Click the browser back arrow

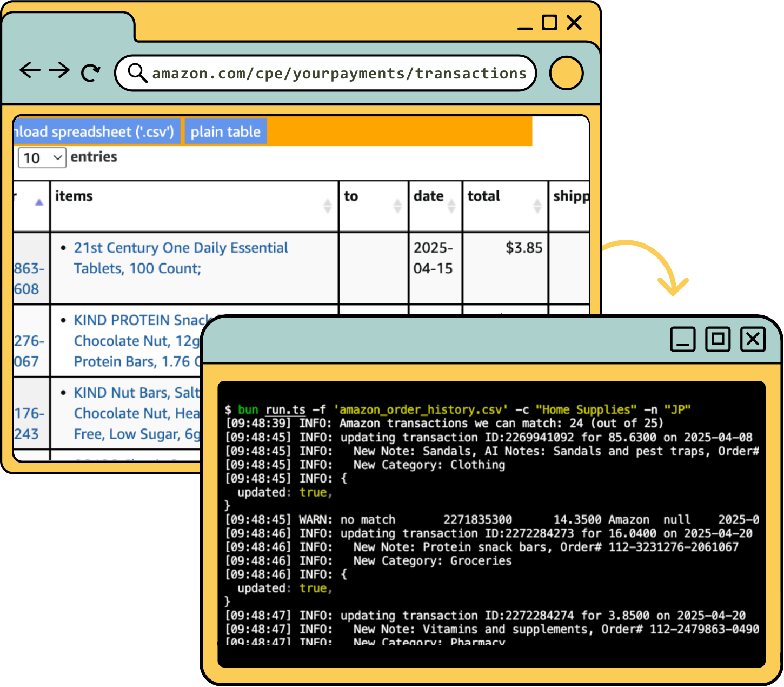coord(30,70)
